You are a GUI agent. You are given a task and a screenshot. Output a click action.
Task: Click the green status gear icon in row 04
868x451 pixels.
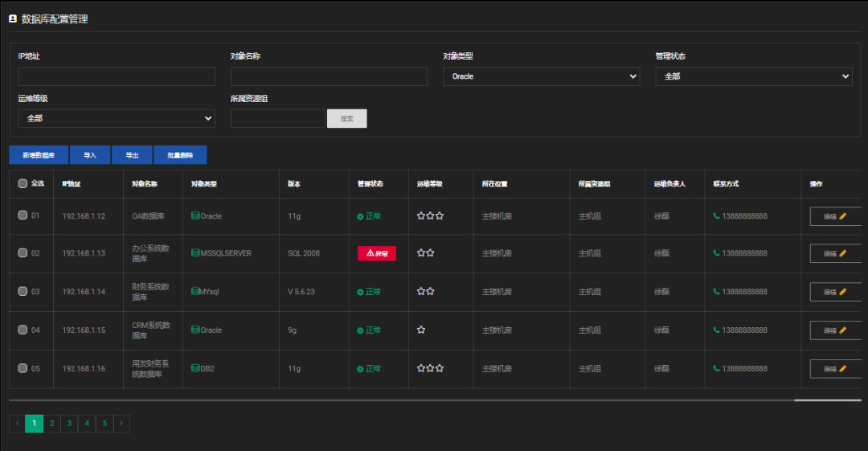(x=360, y=330)
